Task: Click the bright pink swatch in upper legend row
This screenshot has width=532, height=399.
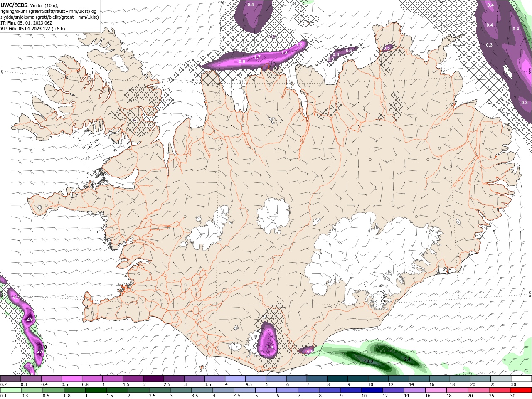Action: coord(72,379)
